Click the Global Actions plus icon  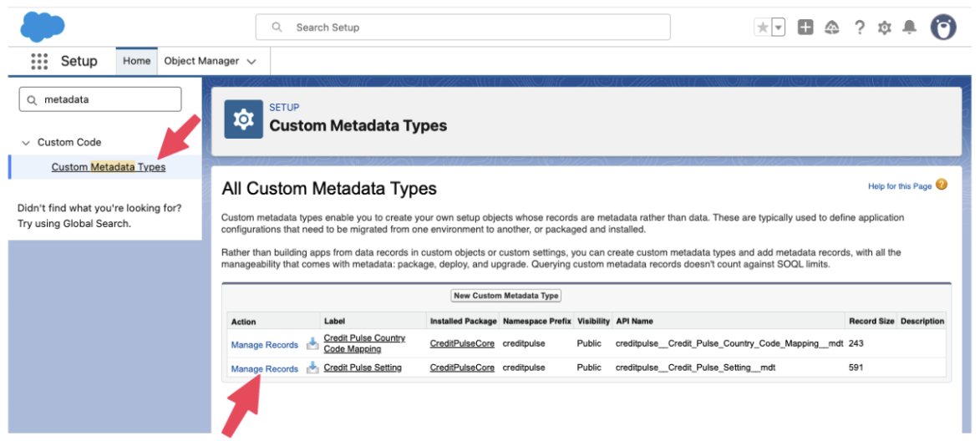pos(805,28)
